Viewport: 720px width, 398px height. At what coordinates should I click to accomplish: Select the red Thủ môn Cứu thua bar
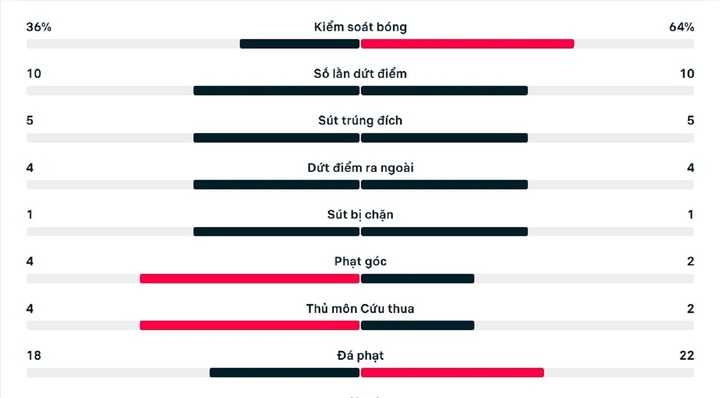[250, 325]
